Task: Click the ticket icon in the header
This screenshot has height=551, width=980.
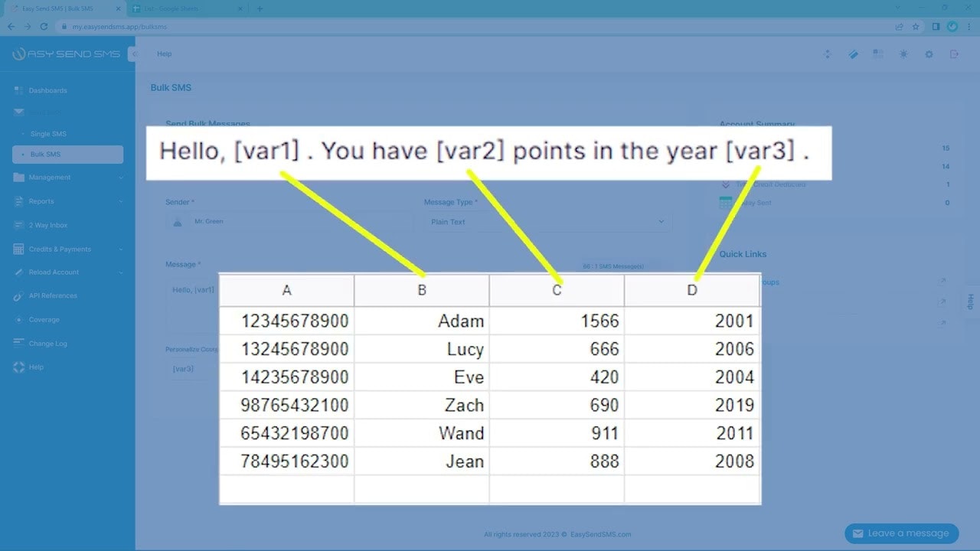Action: 853,54
